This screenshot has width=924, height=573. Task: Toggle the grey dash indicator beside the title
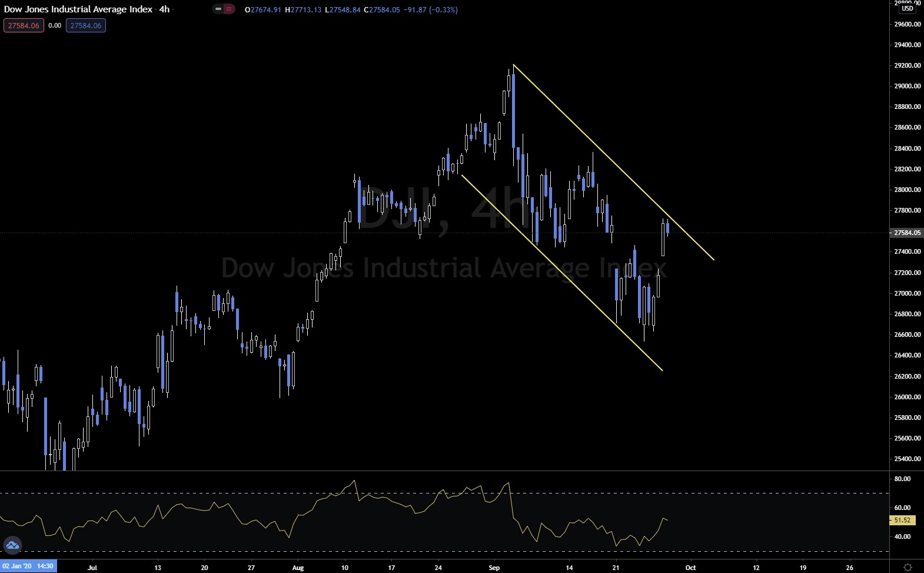click(x=218, y=9)
